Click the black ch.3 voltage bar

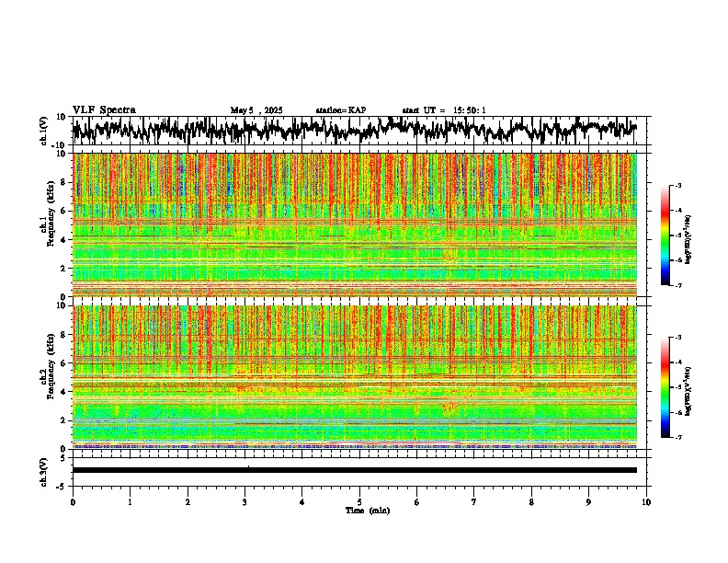click(355, 470)
